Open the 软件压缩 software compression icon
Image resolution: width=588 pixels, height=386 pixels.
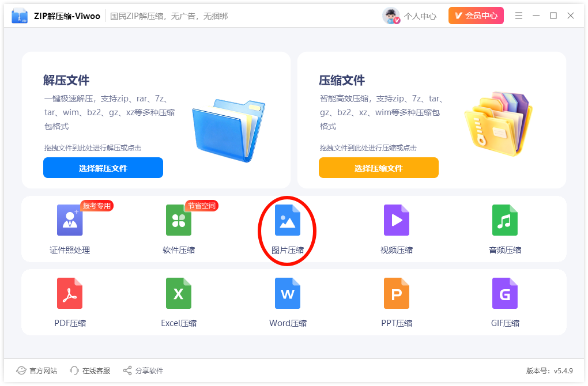(179, 220)
